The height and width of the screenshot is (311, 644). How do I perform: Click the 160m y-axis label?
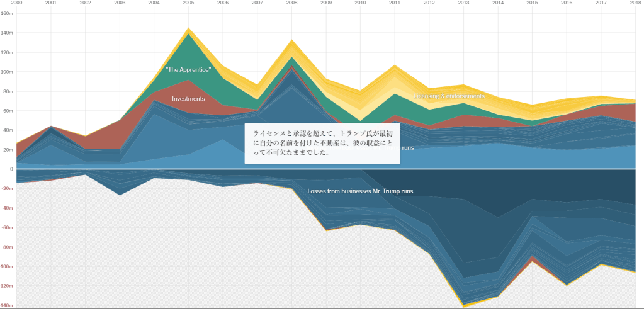(x=7, y=13)
